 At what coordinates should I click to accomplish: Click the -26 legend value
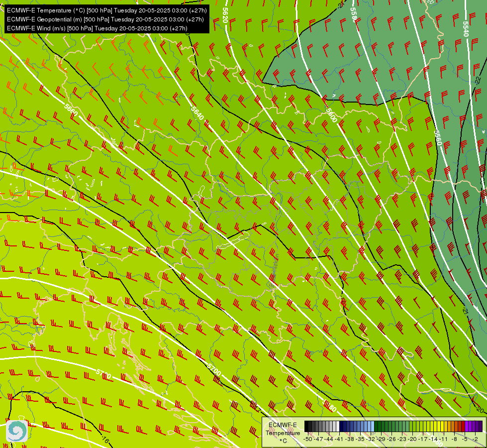pos(391,439)
